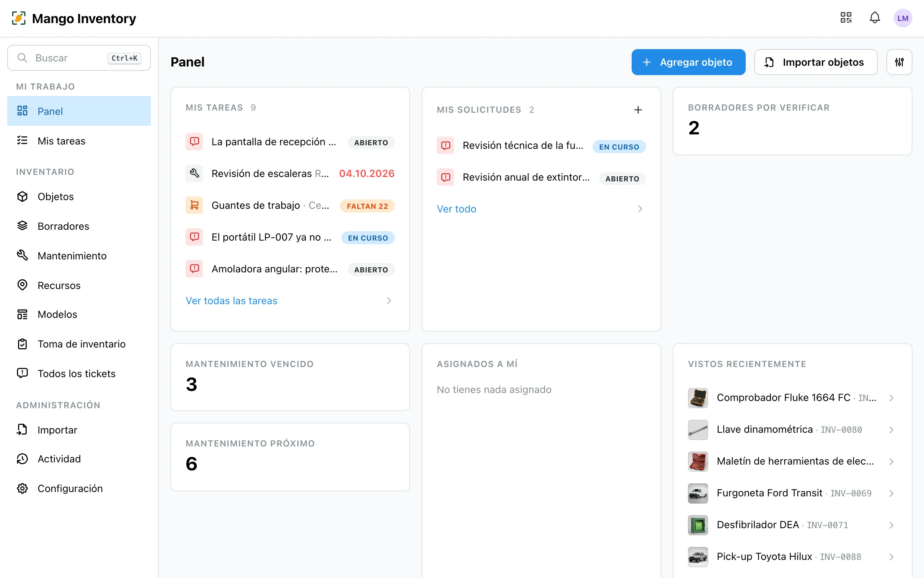Click chevron for Maletín de herramientas
This screenshot has width=924, height=578.
click(x=891, y=461)
